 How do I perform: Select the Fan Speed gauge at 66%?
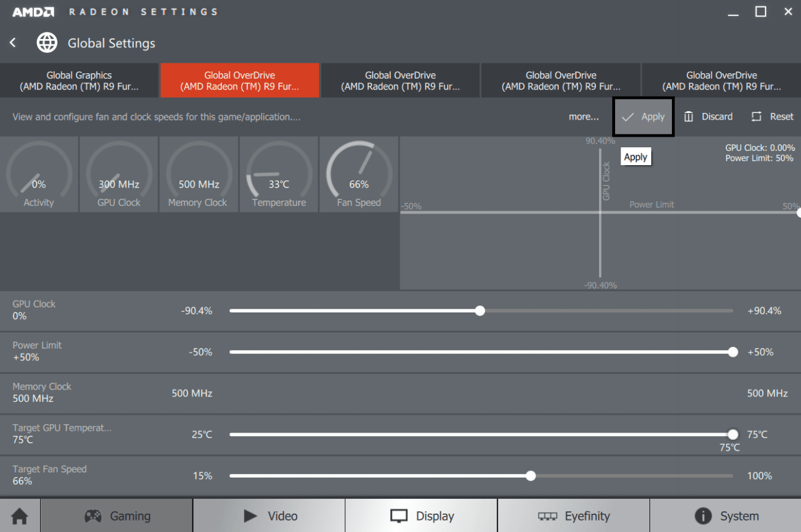tap(359, 175)
